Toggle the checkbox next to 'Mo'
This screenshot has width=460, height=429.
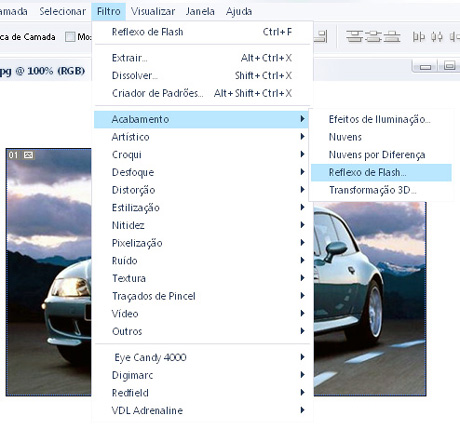[70, 36]
